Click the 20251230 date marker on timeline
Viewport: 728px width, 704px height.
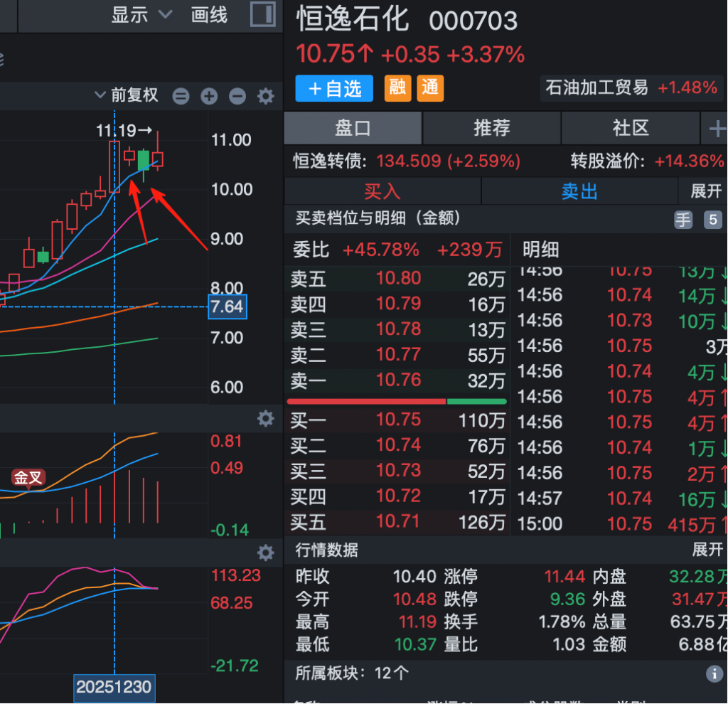[x=114, y=688]
